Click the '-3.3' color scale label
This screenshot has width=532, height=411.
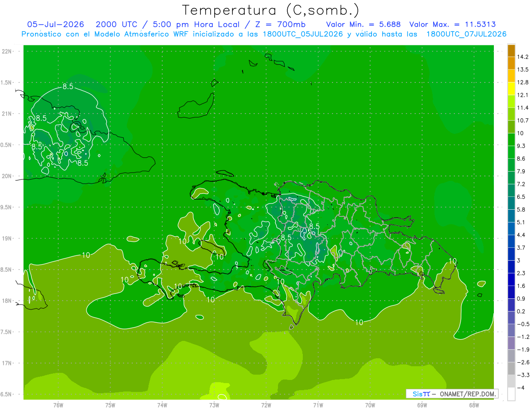[x=523, y=375]
